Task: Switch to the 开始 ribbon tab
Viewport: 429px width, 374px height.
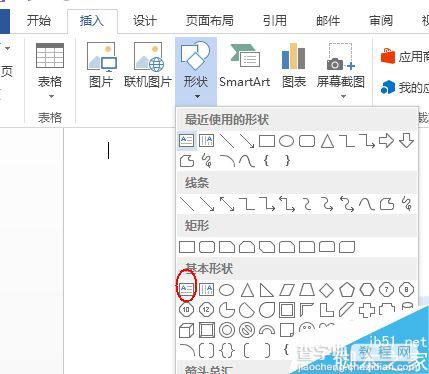Action: click(x=39, y=21)
